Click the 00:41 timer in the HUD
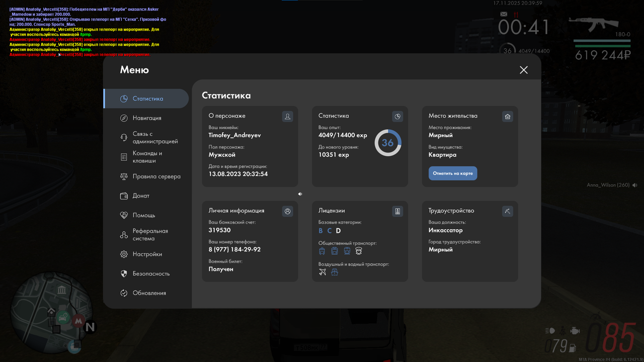The image size is (644, 362). coord(524,28)
